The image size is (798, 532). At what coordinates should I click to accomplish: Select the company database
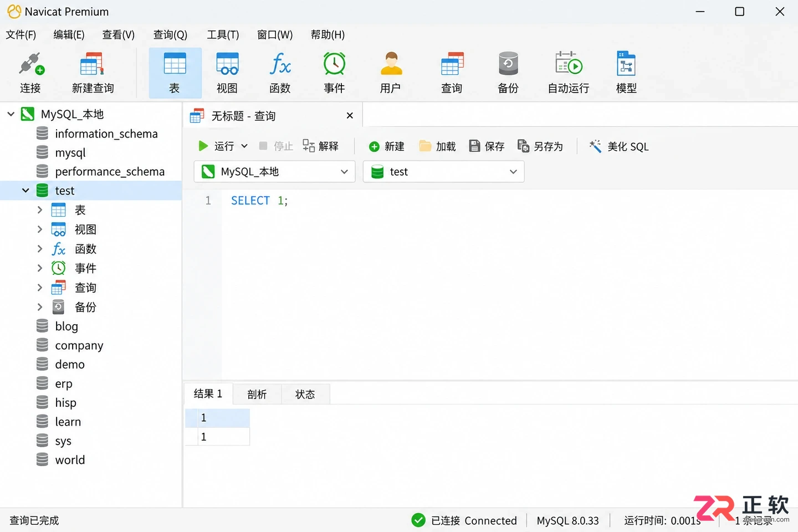[x=79, y=346]
